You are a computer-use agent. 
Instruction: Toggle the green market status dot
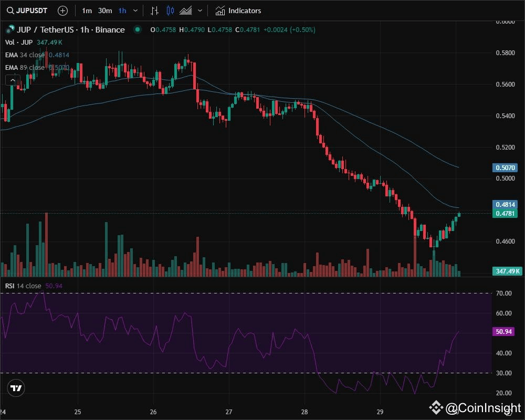pos(136,30)
